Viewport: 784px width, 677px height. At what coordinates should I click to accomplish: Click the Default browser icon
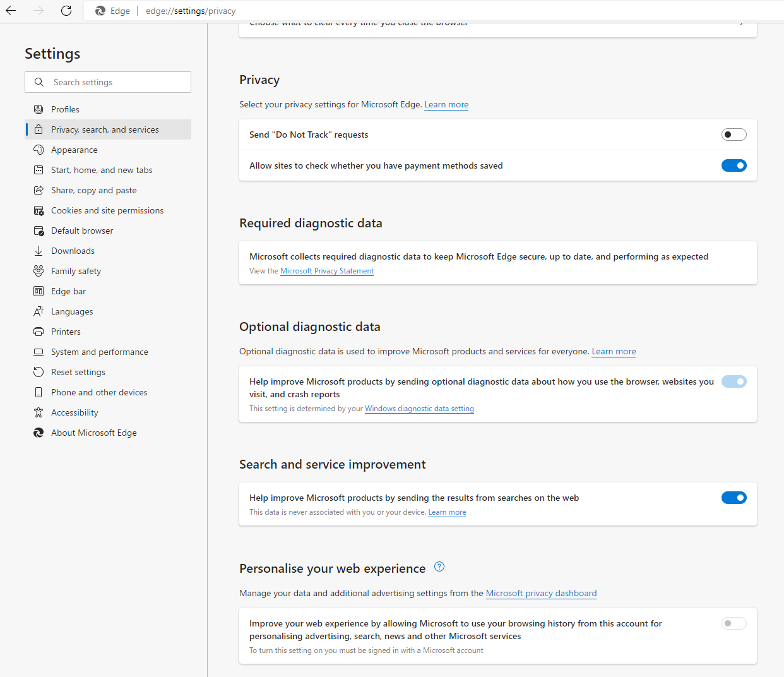39,231
